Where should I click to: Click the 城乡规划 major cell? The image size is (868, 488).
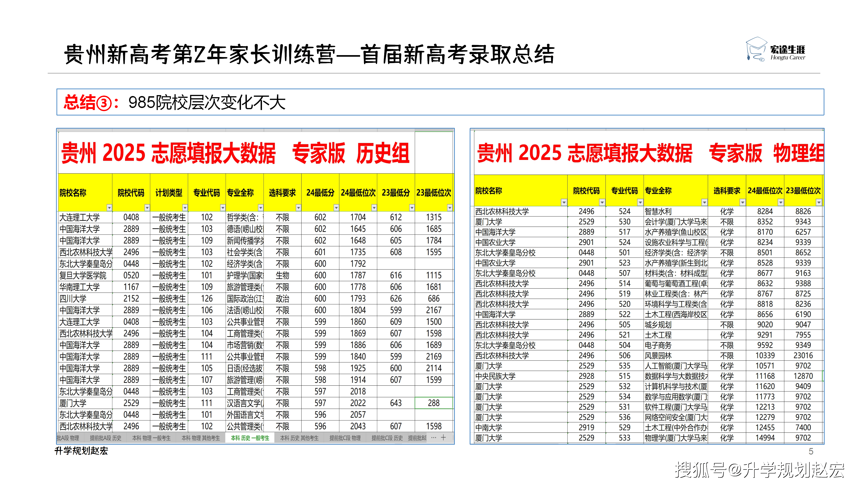coord(676,325)
